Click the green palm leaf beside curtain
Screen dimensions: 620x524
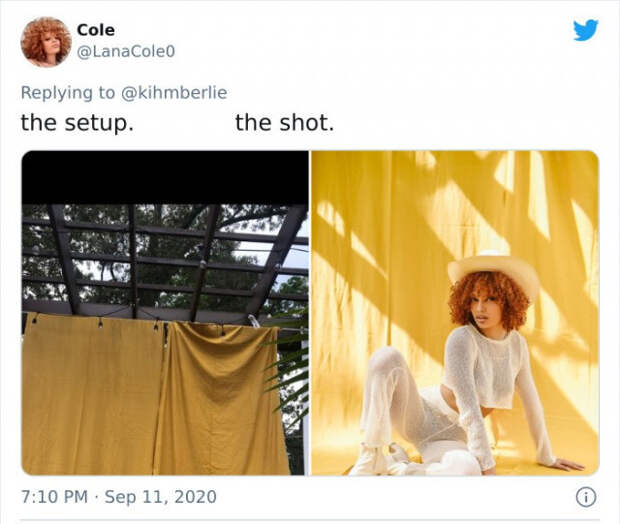coord(291,376)
